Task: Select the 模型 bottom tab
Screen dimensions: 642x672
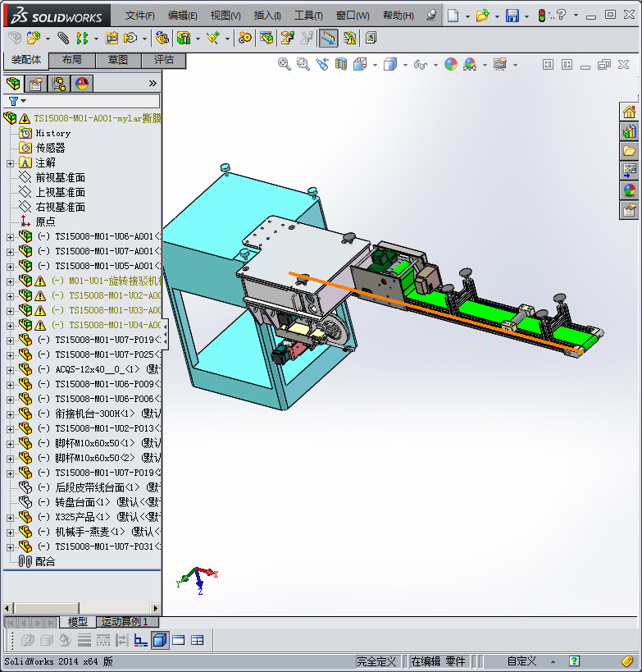Action: (x=78, y=621)
